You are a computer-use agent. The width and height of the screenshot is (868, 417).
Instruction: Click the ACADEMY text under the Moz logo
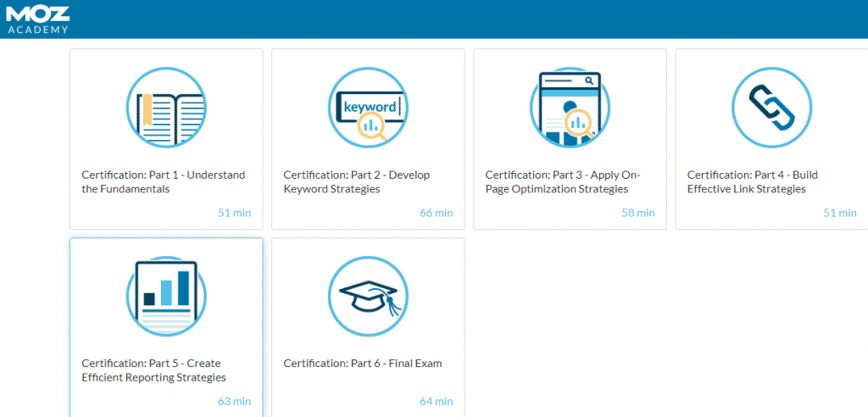click(38, 28)
